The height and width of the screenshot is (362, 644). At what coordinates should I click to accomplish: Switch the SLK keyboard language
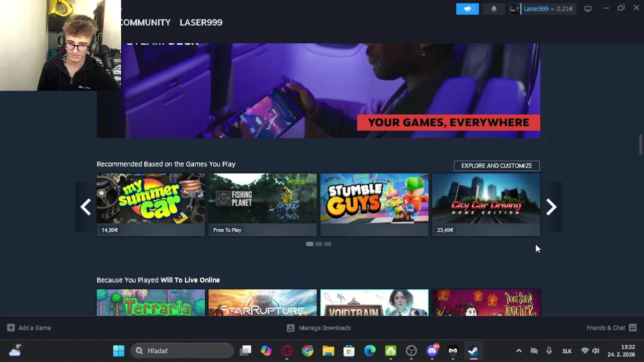coord(567,351)
